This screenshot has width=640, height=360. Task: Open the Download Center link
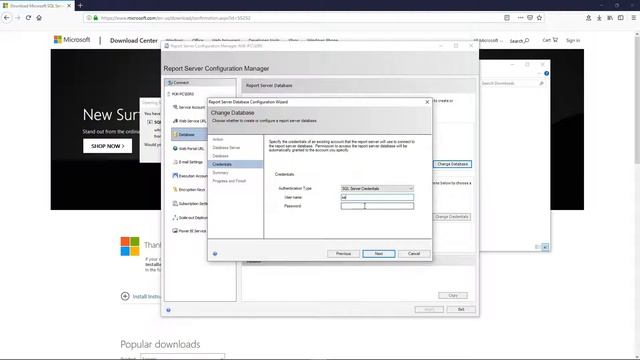133,40
